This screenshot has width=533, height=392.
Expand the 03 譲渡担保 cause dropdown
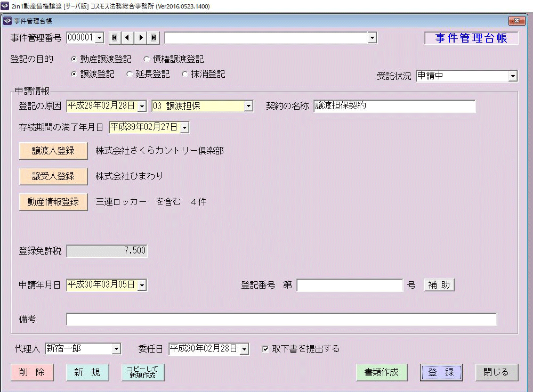pos(248,106)
